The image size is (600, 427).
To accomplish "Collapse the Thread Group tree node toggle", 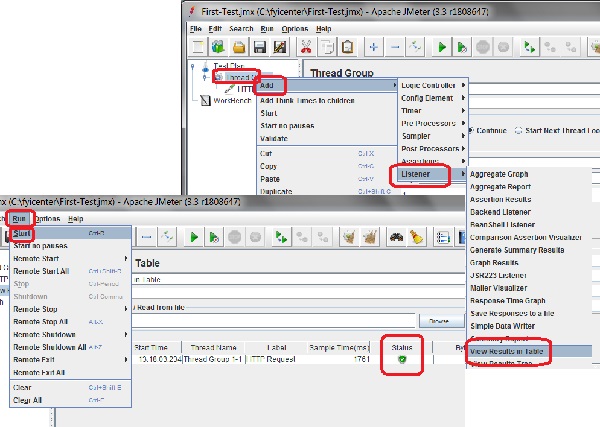I will tap(205, 77).
